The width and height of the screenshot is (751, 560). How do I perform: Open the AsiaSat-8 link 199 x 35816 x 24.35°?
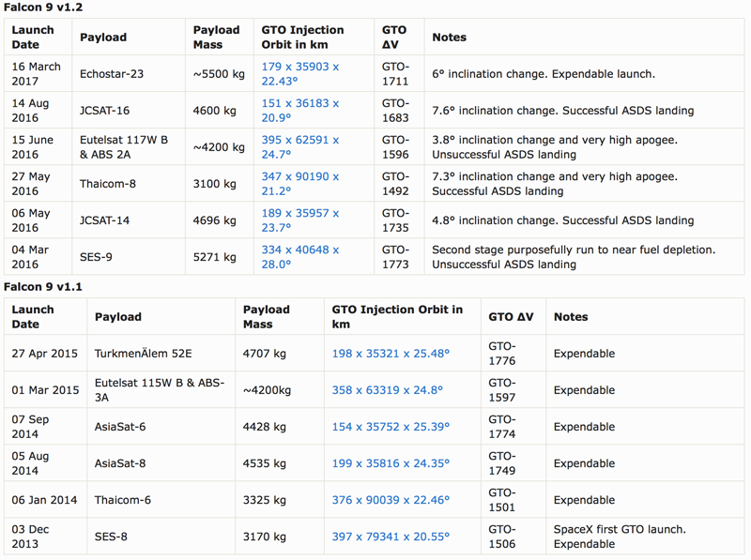coord(391,463)
